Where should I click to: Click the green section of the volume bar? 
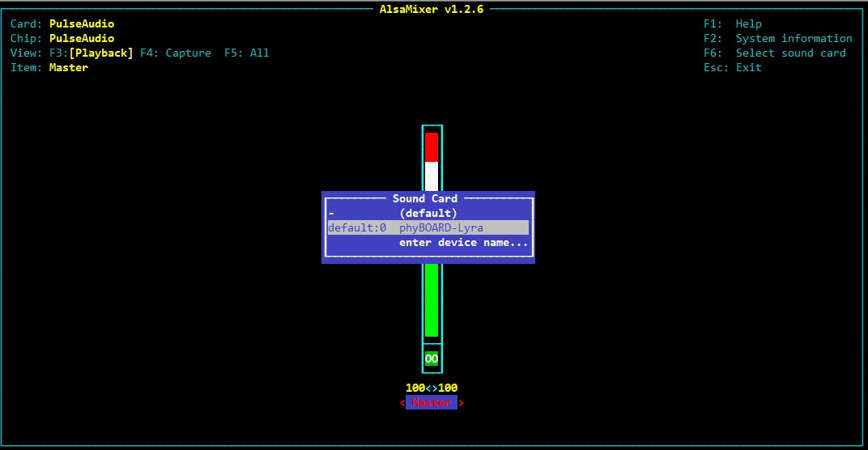pos(432,299)
